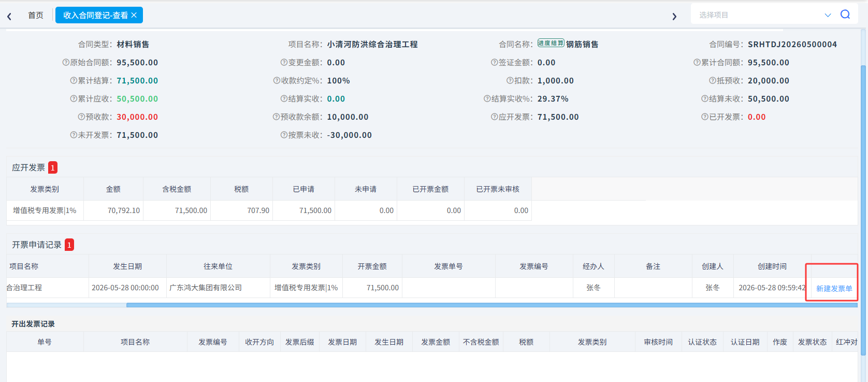
Task: Click the 2026-05-28 09:59:42 created time cell
Action: pos(772,288)
